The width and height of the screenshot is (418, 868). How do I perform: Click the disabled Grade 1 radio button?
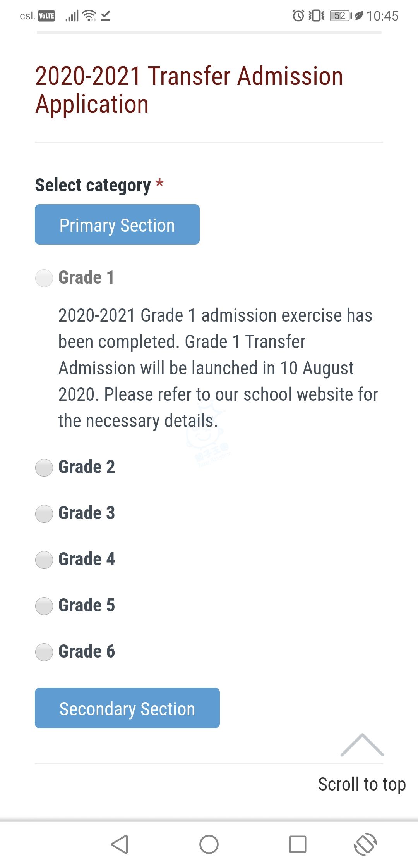[x=44, y=278]
